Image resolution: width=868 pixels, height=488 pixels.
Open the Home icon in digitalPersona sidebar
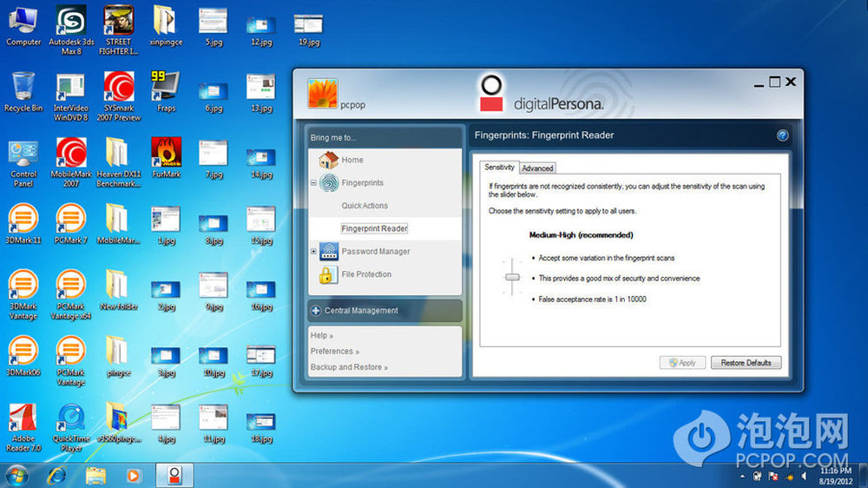coord(328,160)
